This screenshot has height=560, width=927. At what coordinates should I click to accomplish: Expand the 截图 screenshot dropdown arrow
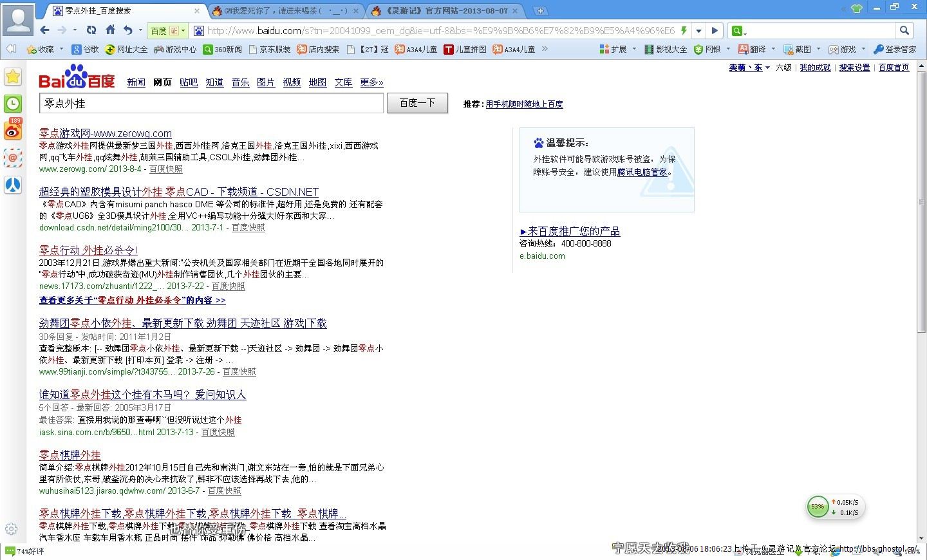coord(818,49)
